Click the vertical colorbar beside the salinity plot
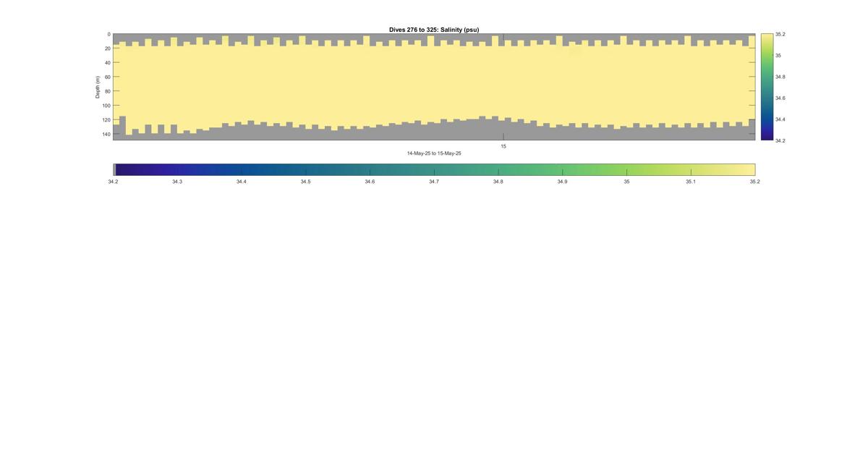Screen dimensions: 868x450 (x=767, y=87)
